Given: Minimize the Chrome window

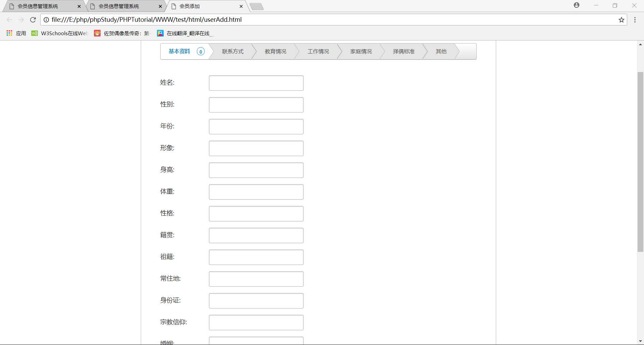Looking at the screenshot, I should (x=596, y=5).
